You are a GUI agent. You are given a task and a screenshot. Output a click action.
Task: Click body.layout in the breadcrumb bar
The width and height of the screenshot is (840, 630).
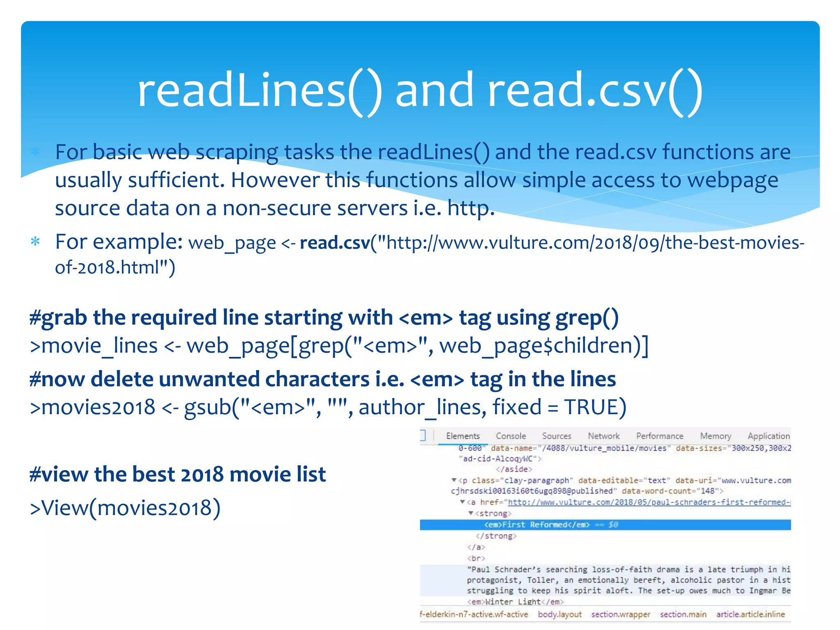click(x=560, y=614)
